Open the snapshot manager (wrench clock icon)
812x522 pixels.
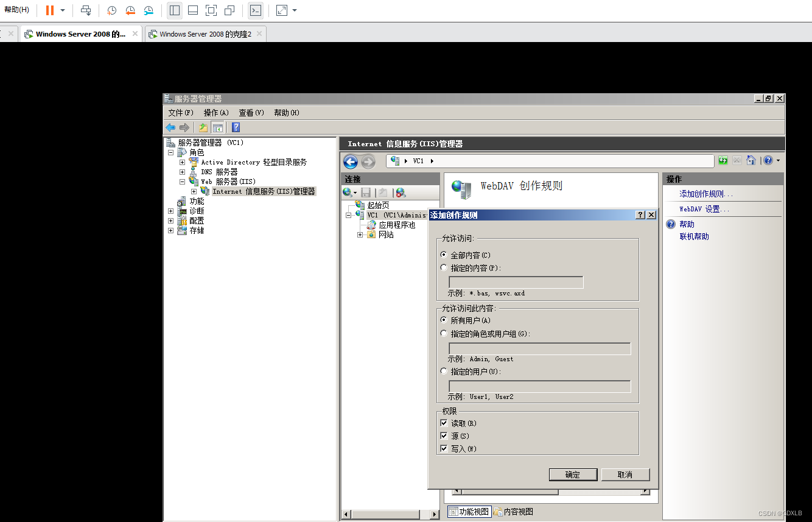[x=149, y=10]
